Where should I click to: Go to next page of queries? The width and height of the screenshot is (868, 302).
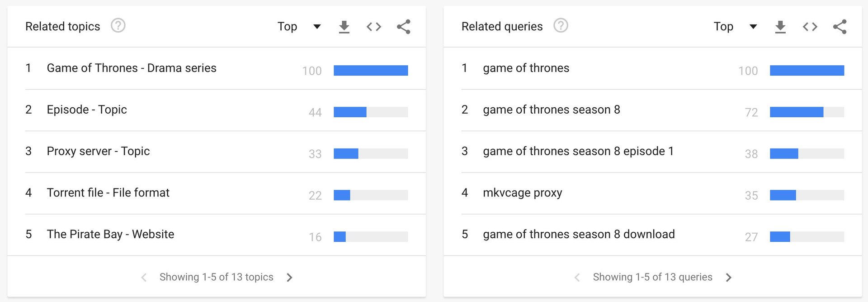[x=728, y=278]
